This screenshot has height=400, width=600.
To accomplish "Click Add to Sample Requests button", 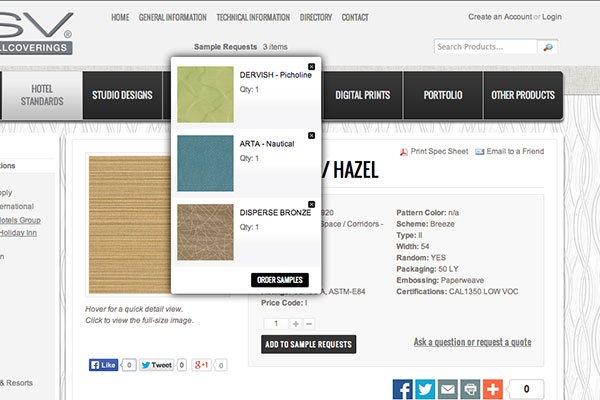I will (308, 344).
